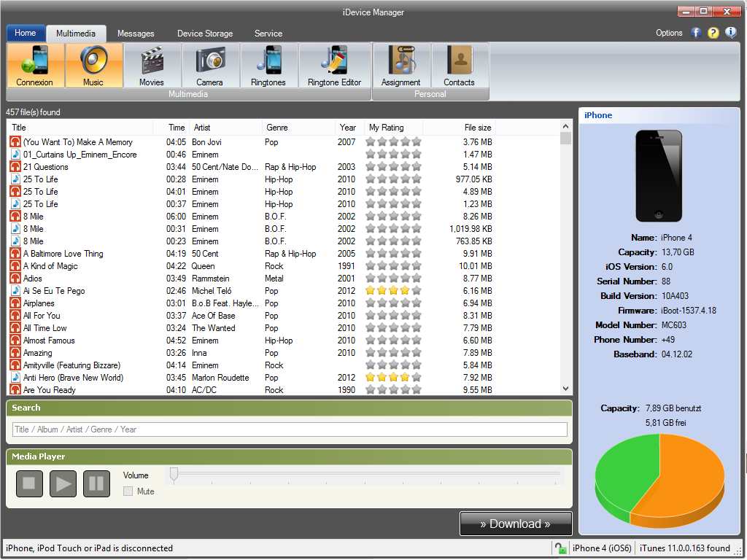
Task: Switch to the Messages tab
Action: point(136,34)
